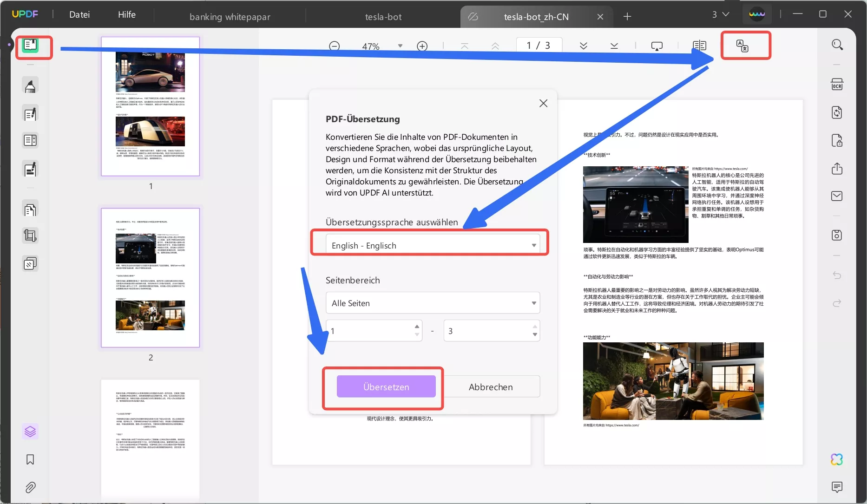Open the Datei menu
The width and height of the screenshot is (867, 504).
(79, 14)
